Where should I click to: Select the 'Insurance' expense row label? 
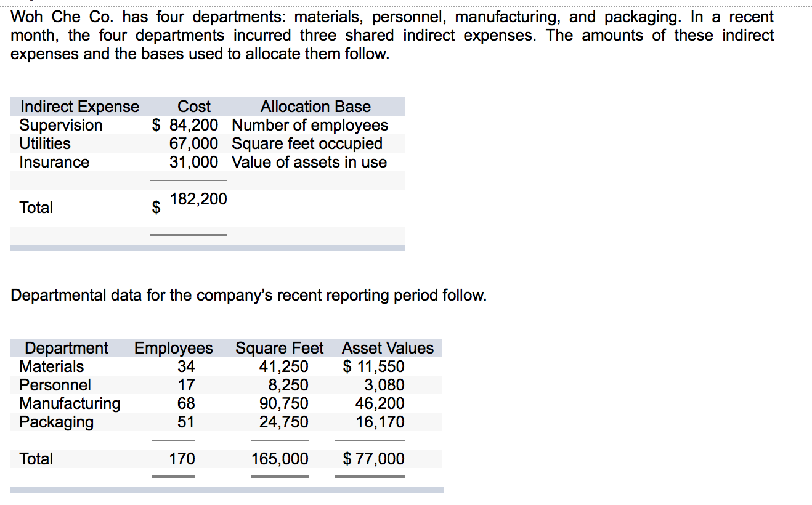pos(54,162)
